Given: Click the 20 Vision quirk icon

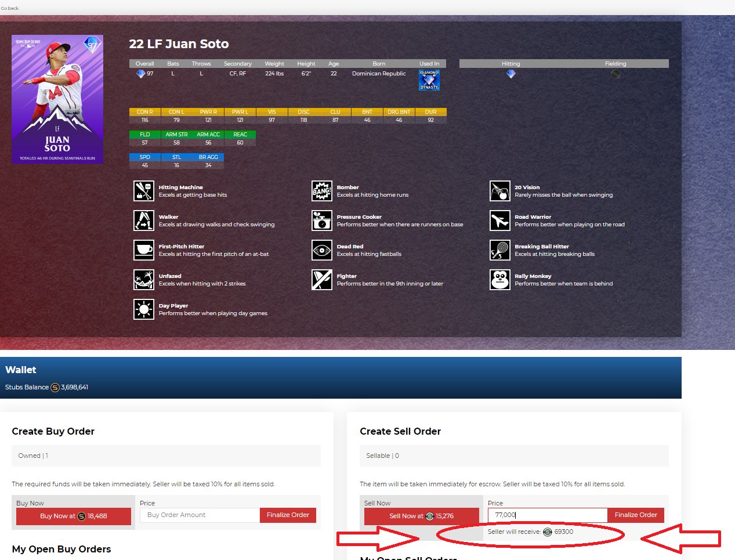Looking at the screenshot, I should (x=499, y=191).
